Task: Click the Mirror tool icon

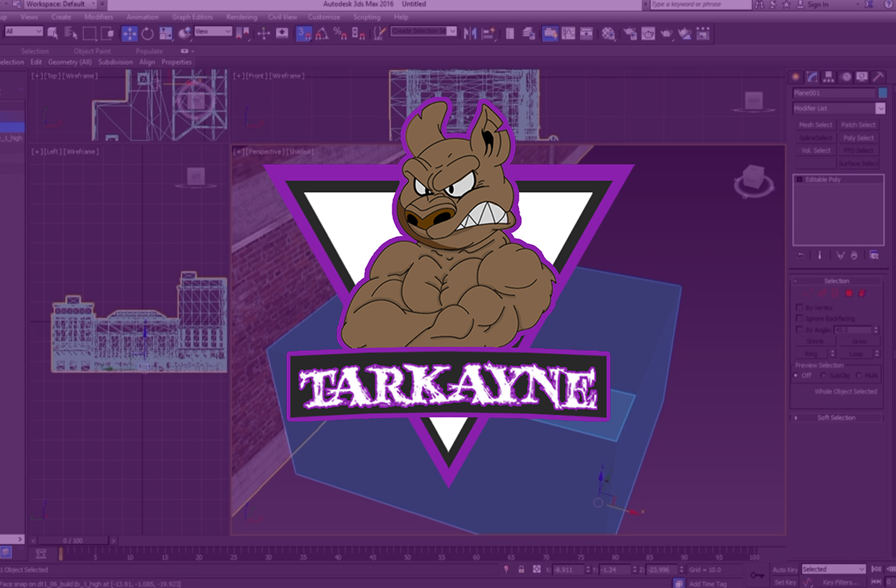Action: 471,33
